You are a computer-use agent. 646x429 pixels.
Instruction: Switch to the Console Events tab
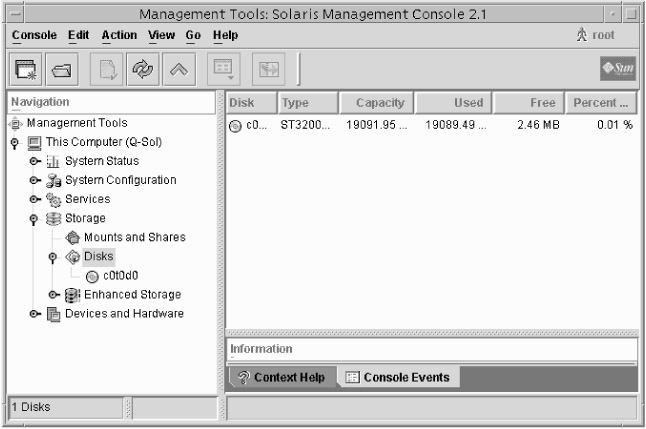[x=397, y=378]
